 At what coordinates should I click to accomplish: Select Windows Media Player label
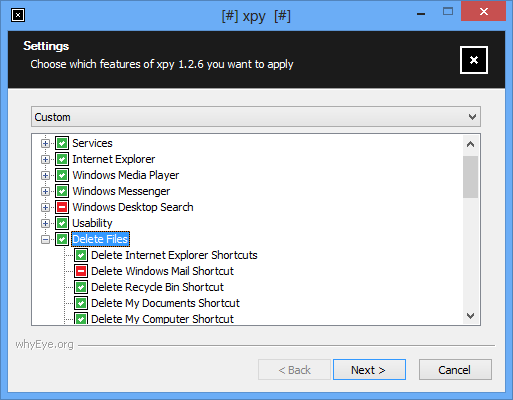pos(126,175)
